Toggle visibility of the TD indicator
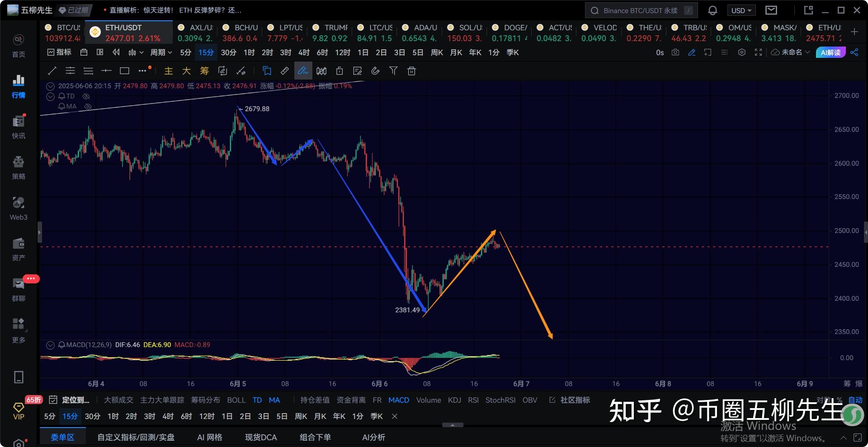Viewport: 868px width, 447px height. [x=86, y=96]
